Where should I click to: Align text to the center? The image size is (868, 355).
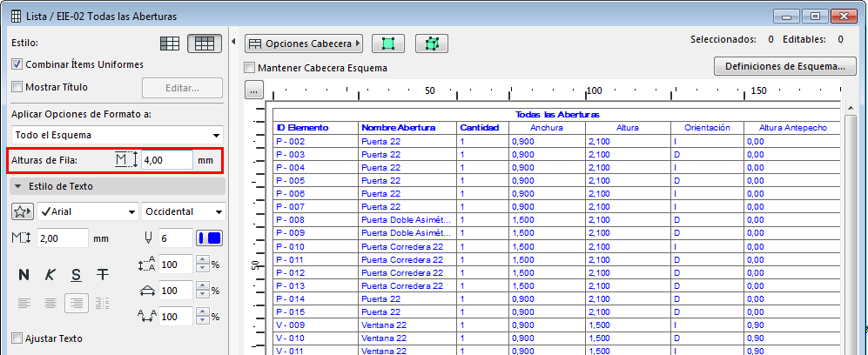pyautogui.click(x=50, y=303)
